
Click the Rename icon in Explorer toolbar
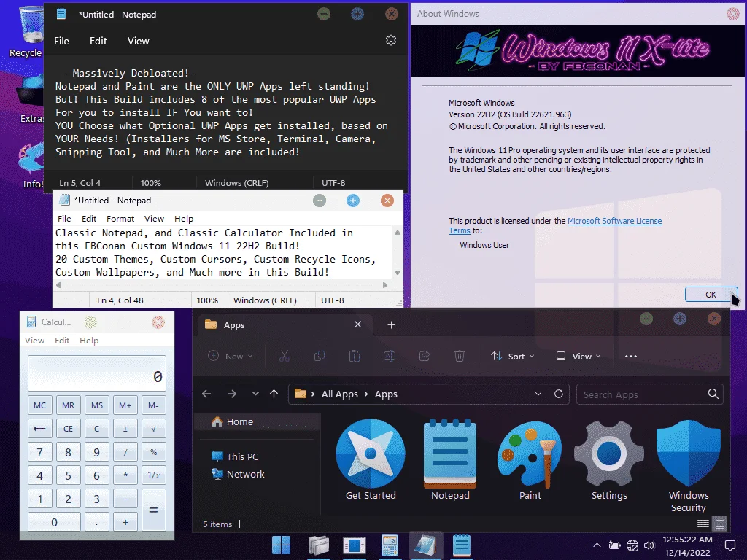coord(390,356)
